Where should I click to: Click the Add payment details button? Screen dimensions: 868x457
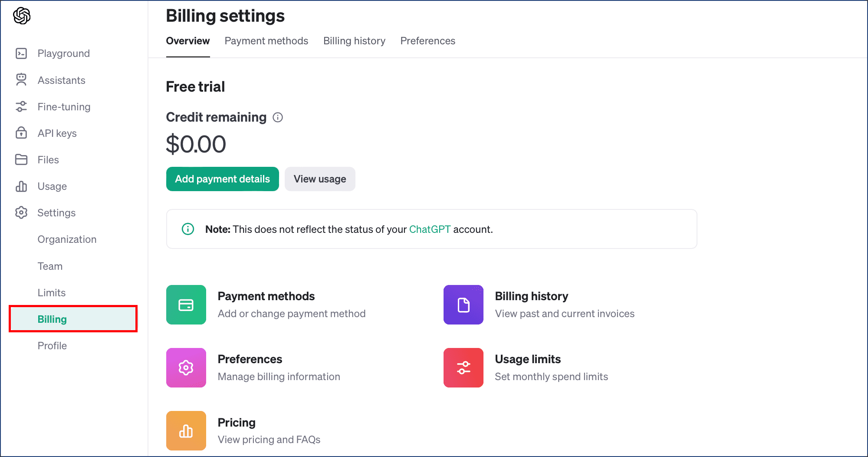pos(223,179)
